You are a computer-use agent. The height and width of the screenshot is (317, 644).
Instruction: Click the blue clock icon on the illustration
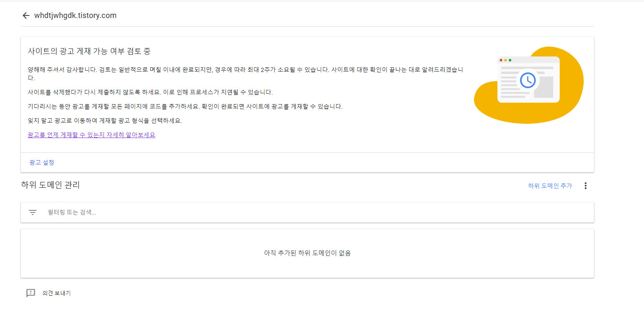click(x=528, y=80)
